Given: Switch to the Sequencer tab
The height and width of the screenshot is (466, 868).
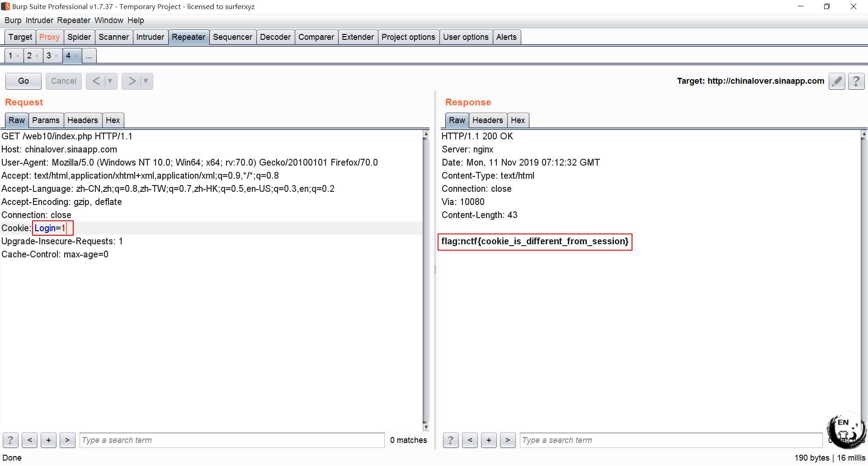Looking at the screenshot, I should [x=232, y=37].
